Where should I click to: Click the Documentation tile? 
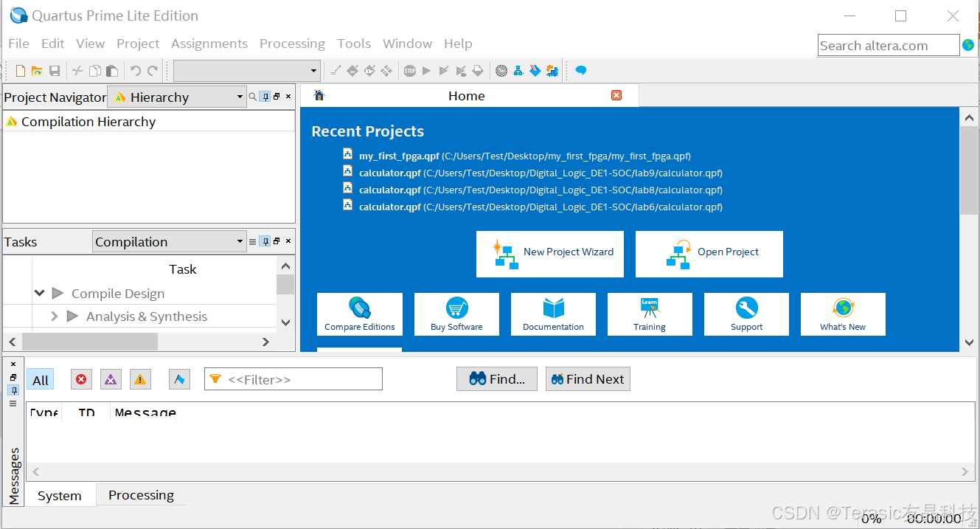click(x=553, y=314)
